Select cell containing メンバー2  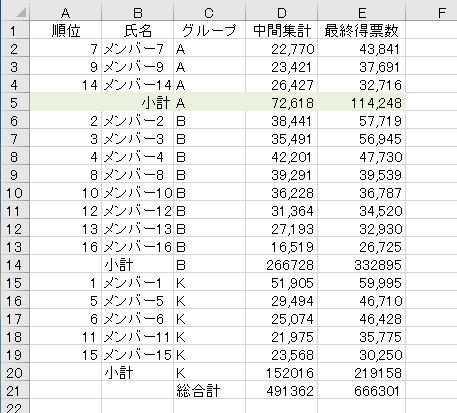pyautogui.click(x=137, y=121)
